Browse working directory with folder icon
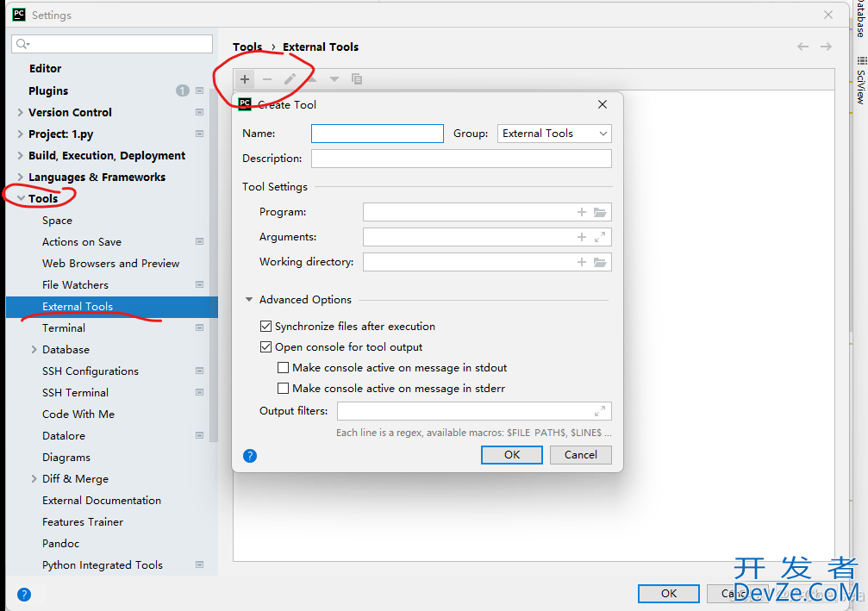Screen dimensions: 868x611 (x=600, y=262)
